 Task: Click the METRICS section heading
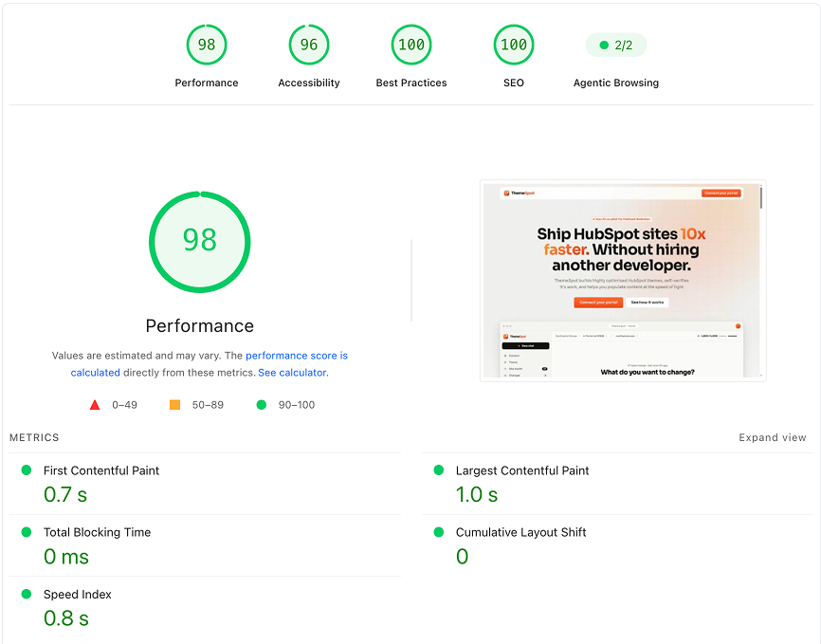(34, 437)
